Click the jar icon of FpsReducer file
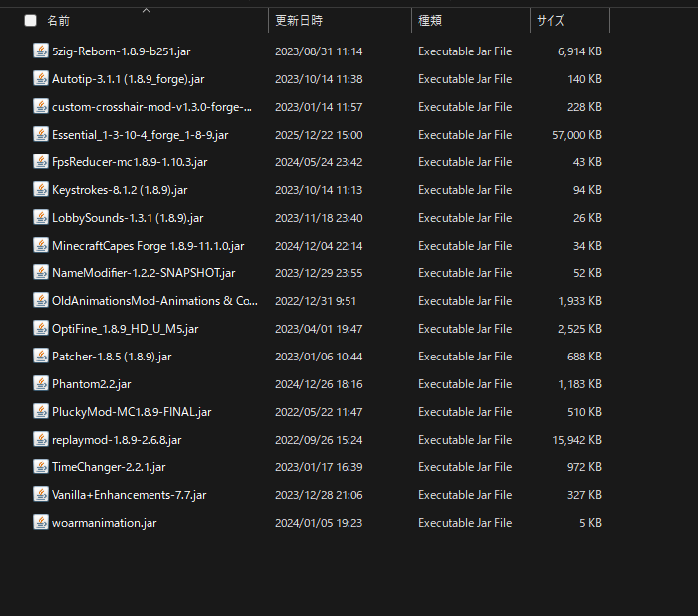The image size is (698, 616). pos(41,161)
